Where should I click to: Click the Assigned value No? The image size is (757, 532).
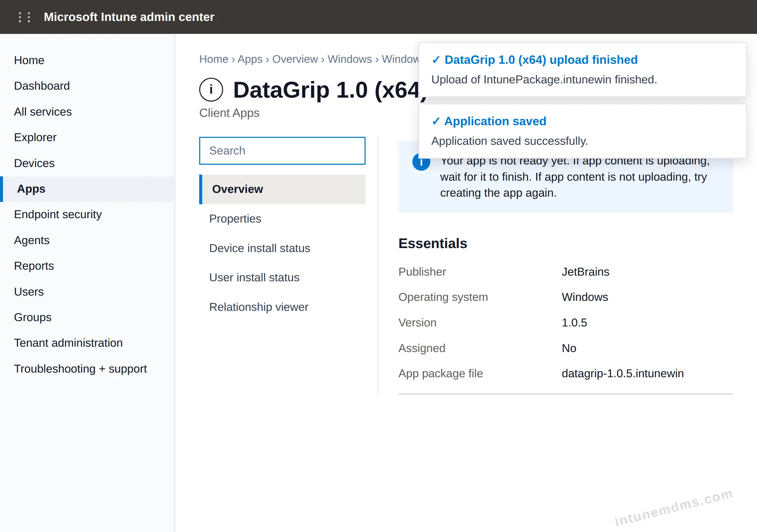[569, 348]
